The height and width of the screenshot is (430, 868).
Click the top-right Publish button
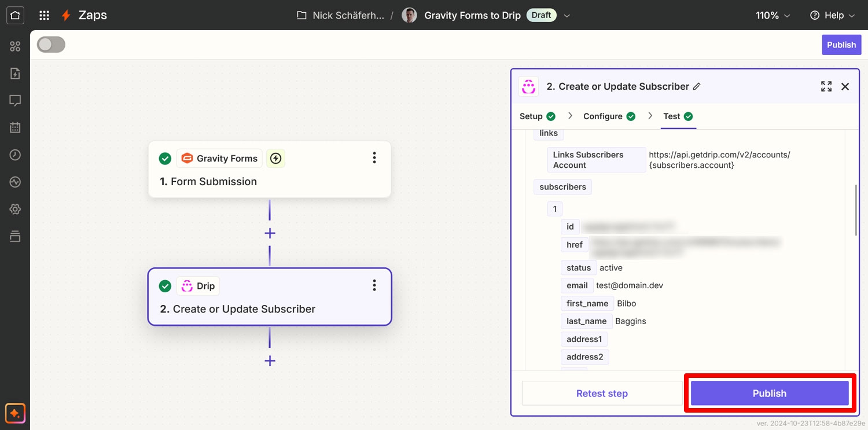pyautogui.click(x=841, y=45)
